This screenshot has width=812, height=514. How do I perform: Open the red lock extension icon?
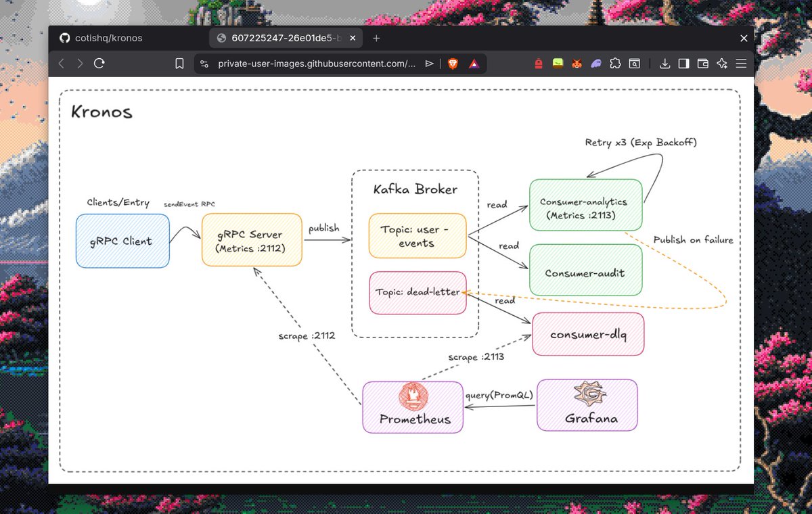click(539, 64)
